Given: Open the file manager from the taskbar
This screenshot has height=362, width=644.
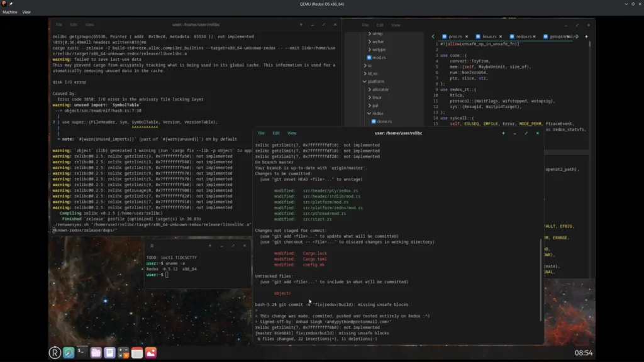Looking at the screenshot, I should (x=96, y=353).
